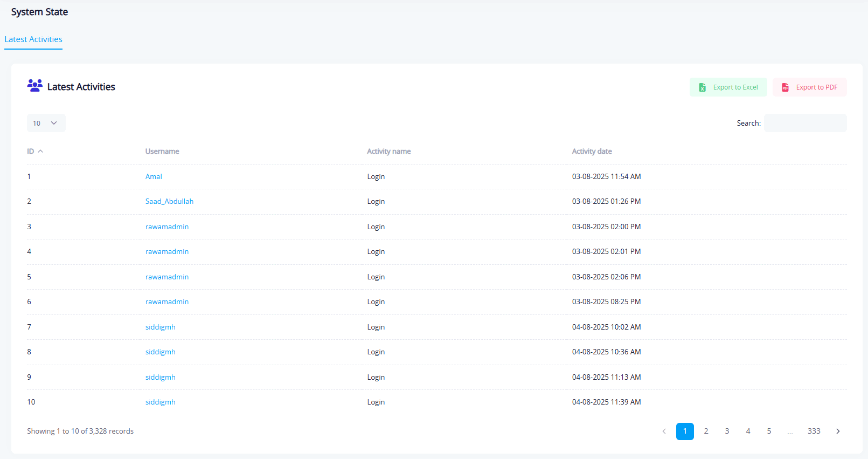Sort table by Username column header
868x459 pixels.
point(162,152)
